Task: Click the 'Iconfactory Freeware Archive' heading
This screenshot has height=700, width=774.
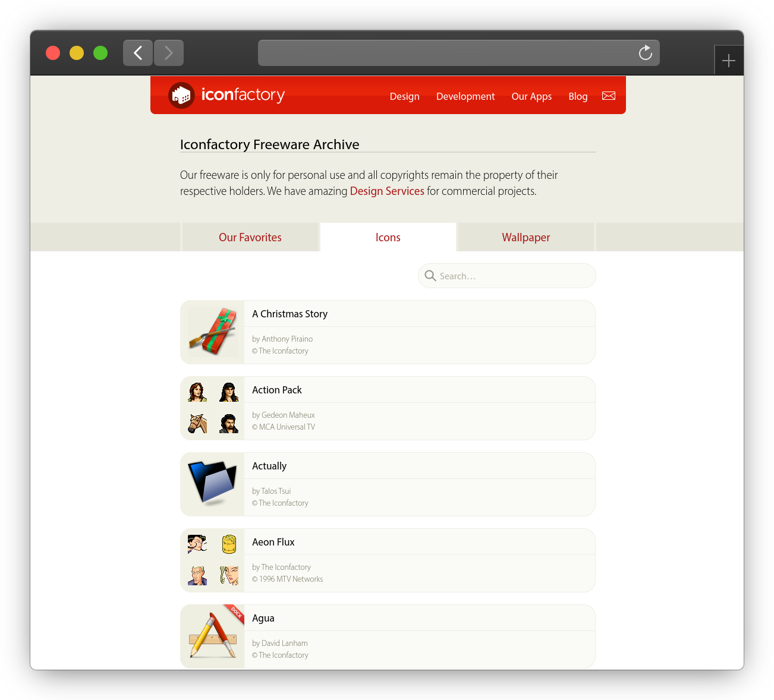Action: (270, 144)
